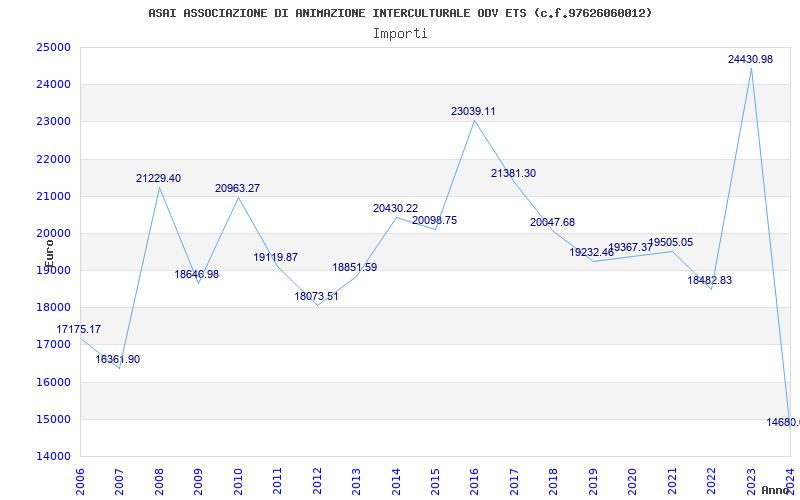Click y-axis tick 14000
The image size is (800, 500).
(x=53, y=457)
